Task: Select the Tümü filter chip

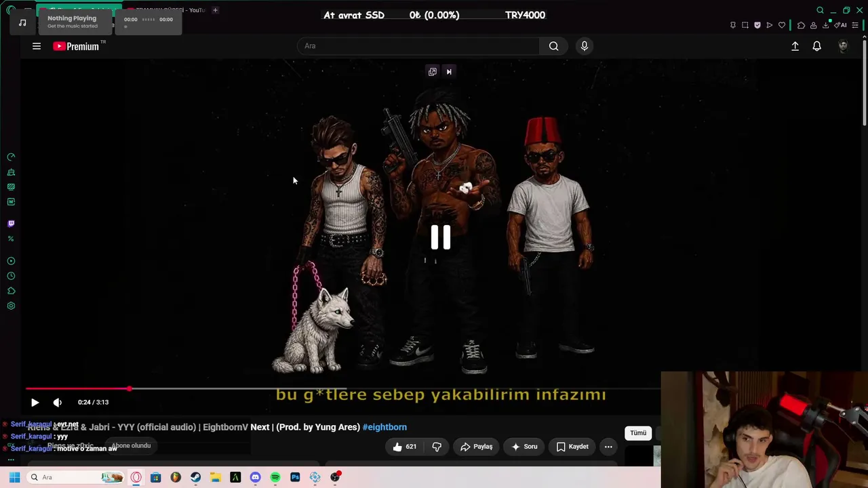Action: pyautogui.click(x=638, y=433)
